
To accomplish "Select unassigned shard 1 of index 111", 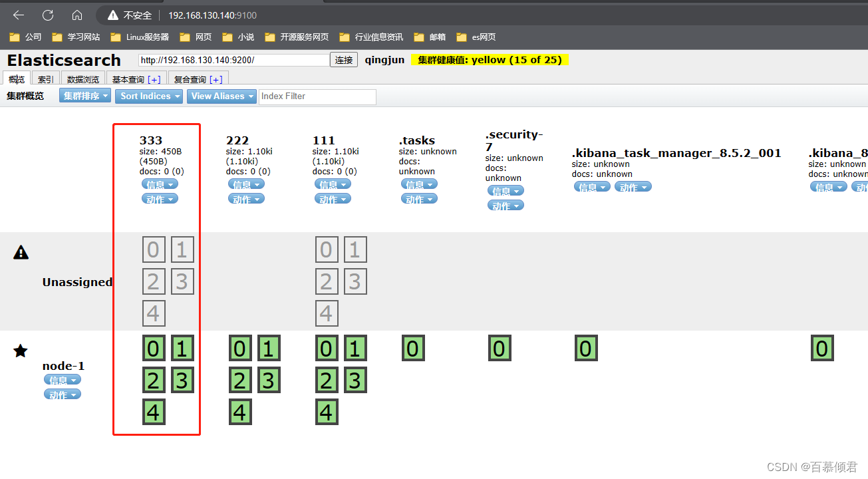I will point(355,249).
